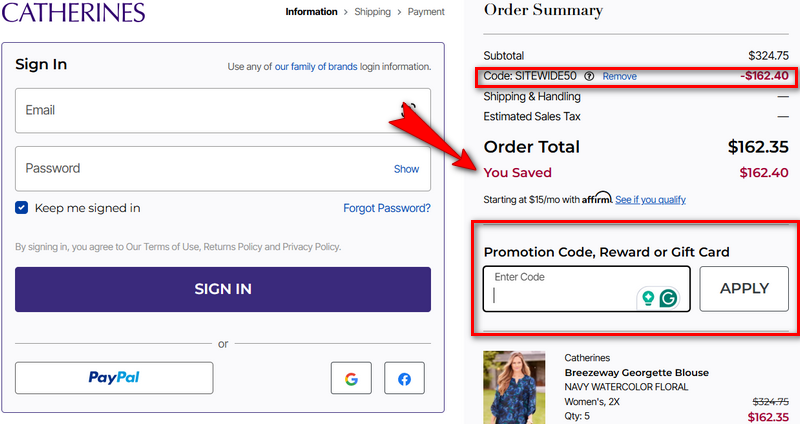Click the APPLY promo code button

coord(744,288)
